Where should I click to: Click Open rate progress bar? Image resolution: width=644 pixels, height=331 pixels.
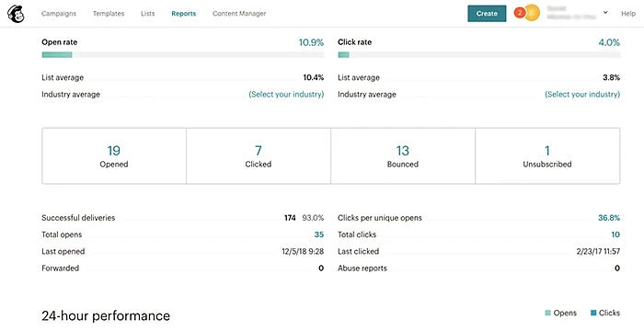(x=183, y=54)
